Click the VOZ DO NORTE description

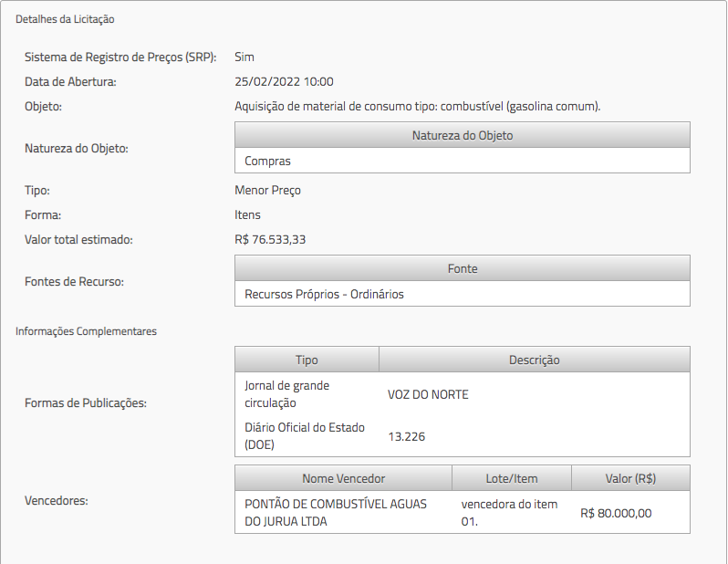428,394
